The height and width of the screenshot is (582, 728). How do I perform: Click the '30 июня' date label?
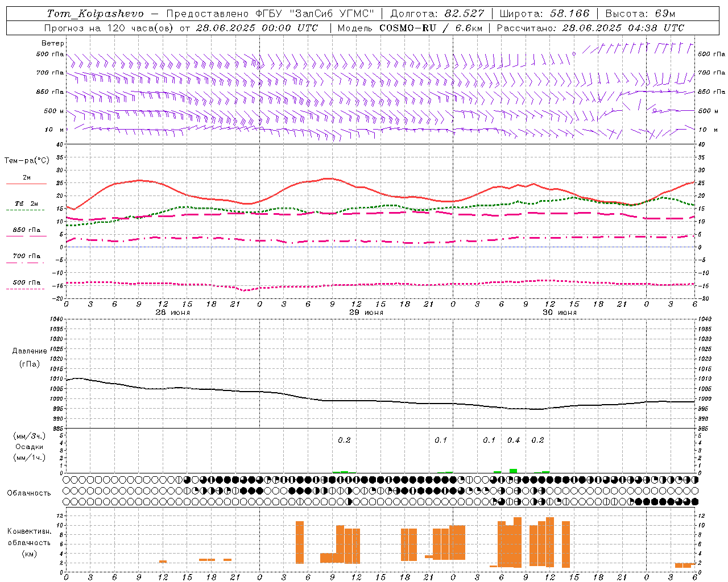coord(560,313)
